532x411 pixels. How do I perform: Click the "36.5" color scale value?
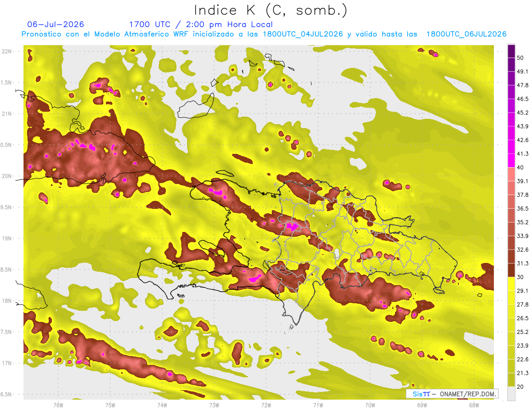pyautogui.click(x=522, y=208)
